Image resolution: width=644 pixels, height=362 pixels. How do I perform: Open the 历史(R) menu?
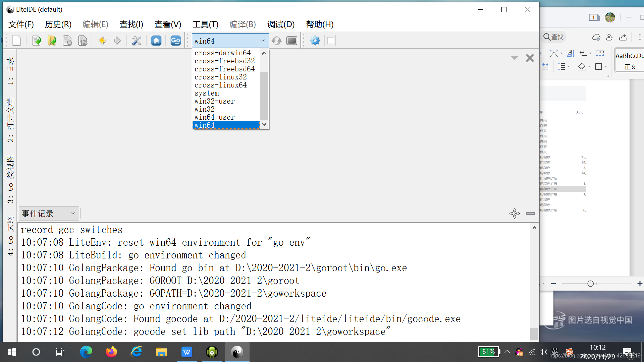[58, 24]
